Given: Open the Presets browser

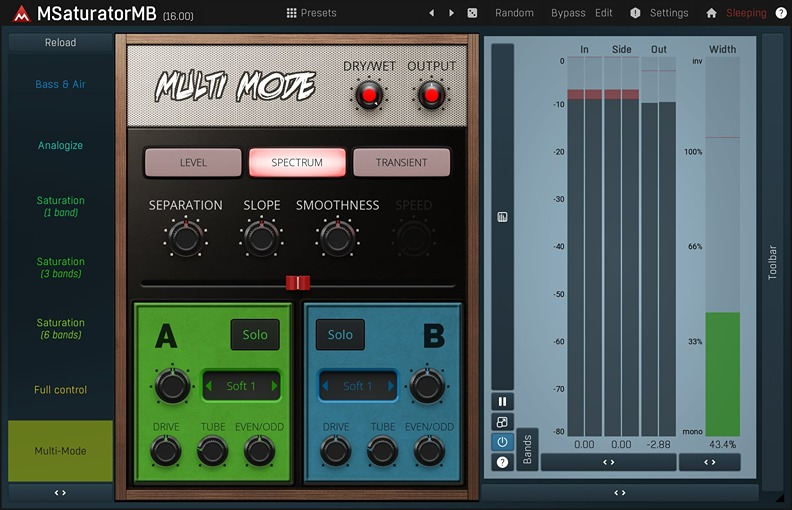Looking at the screenshot, I should (311, 13).
